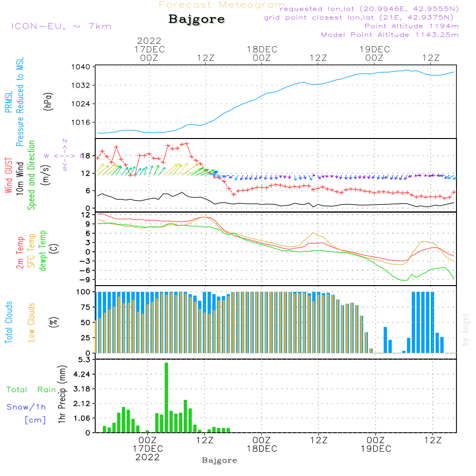Select '17DEC' on the top time axis
476x476 pixels.
[149, 50]
